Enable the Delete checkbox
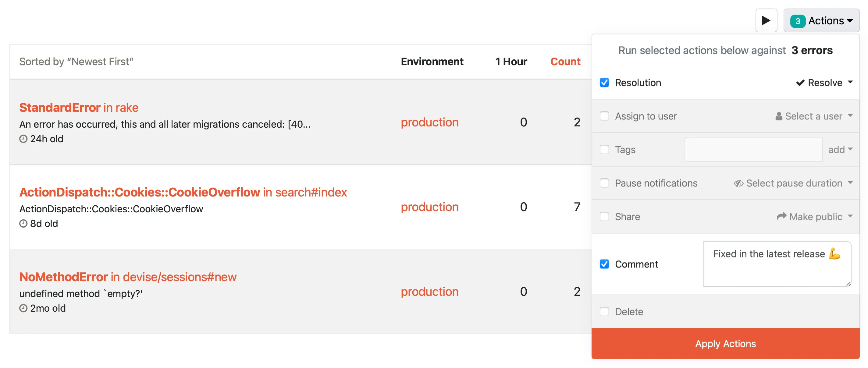The width and height of the screenshot is (868, 368). click(x=604, y=311)
